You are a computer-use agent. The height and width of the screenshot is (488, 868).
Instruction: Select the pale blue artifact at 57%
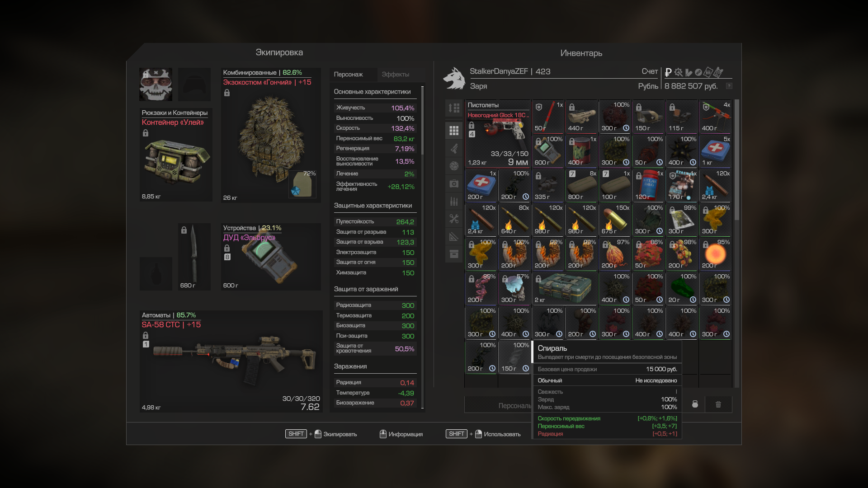[x=515, y=288]
